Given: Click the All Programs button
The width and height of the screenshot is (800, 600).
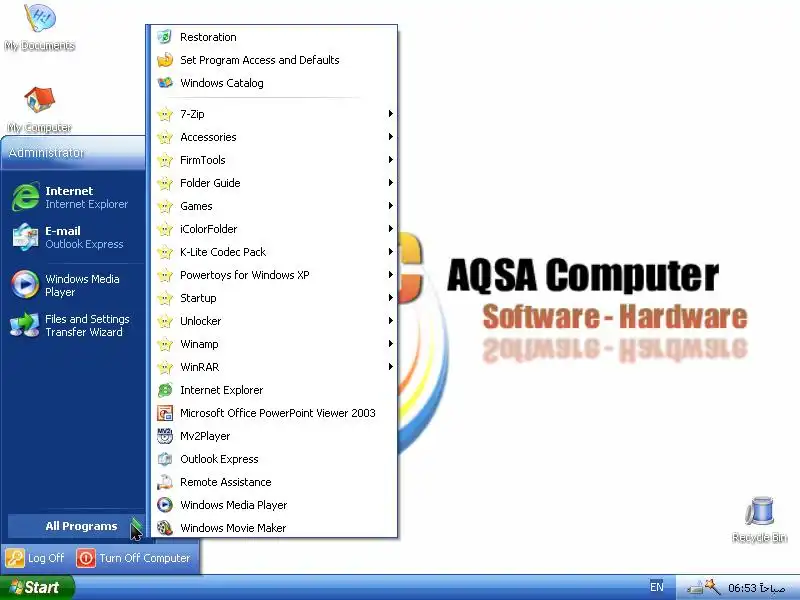Looking at the screenshot, I should click(77, 526).
